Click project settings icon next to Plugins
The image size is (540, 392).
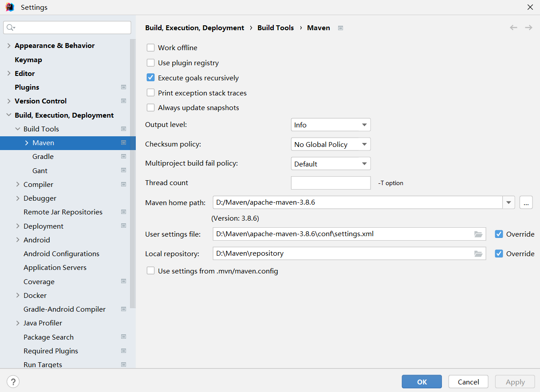click(124, 87)
